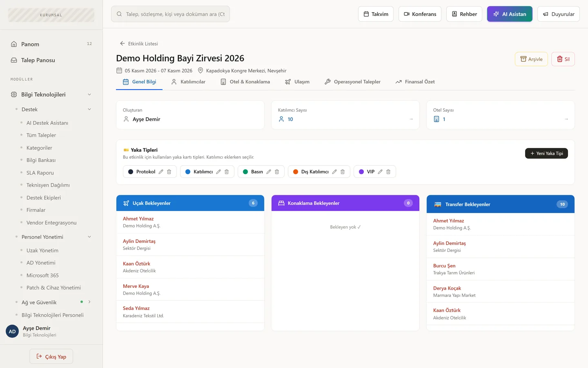The height and width of the screenshot is (368, 588).
Task: Collapse the Personel Yönetimi submenu
Action: click(x=89, y=237)
